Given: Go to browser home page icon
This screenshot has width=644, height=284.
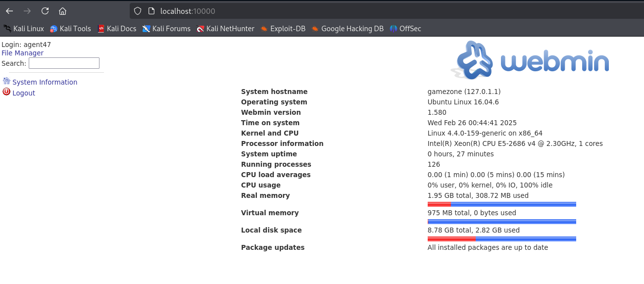Looking at the screenshot, I should coord(62,11).
